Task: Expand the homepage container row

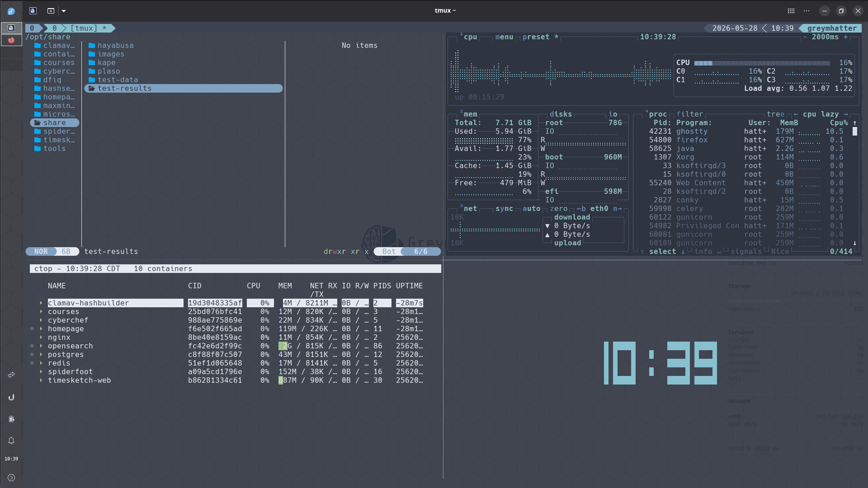Action: click(x=41, y=328)
